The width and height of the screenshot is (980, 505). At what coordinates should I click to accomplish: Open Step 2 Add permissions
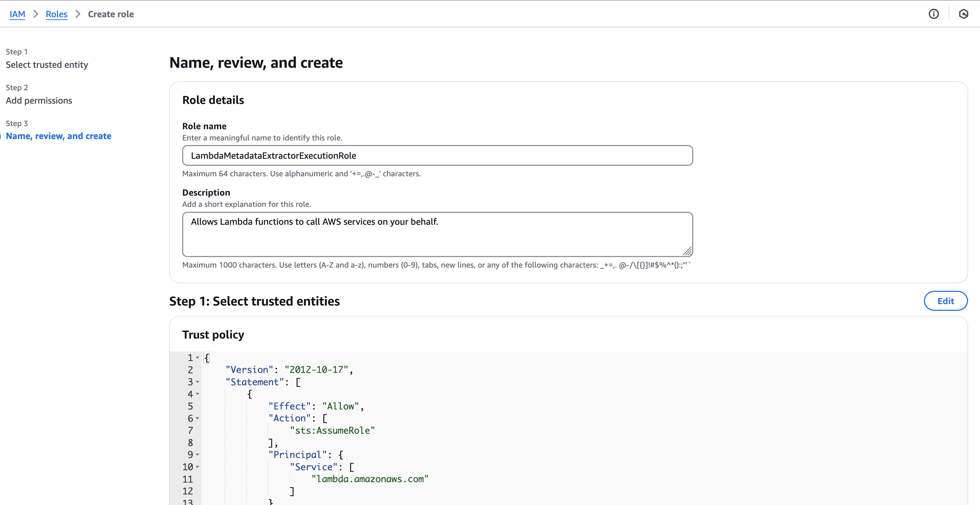39,100
